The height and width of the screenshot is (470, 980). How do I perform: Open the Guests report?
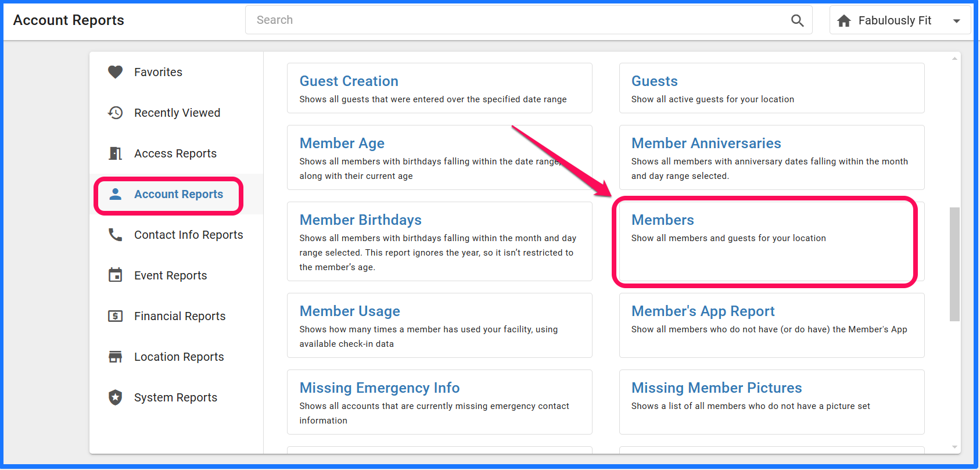(x=772, y=88)
